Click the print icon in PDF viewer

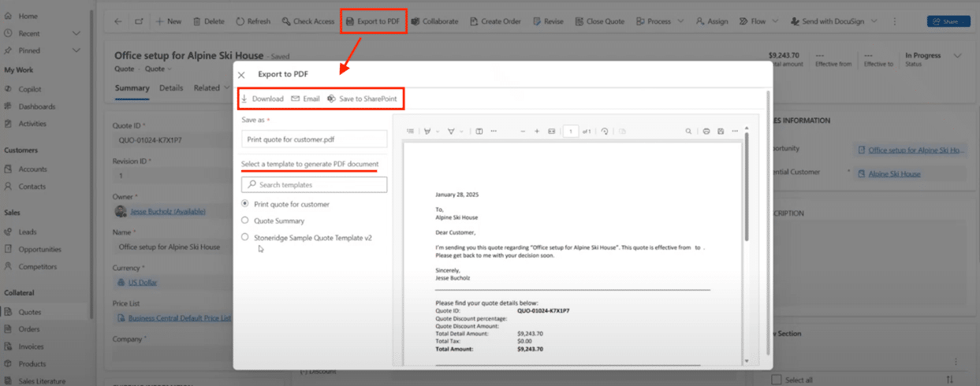point(706,132)
